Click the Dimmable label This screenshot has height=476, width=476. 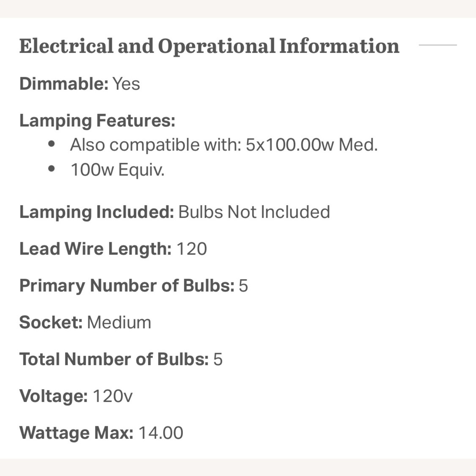click(x=64, y=84)
